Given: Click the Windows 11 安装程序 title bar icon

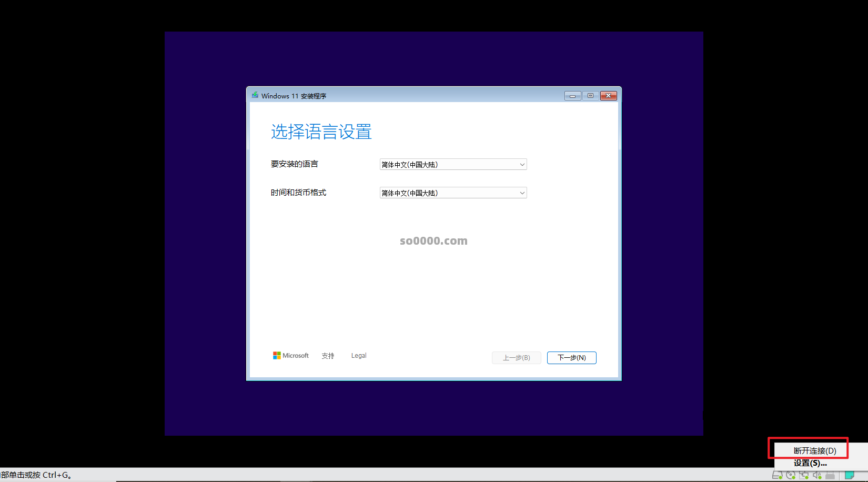Looking at the screenshot, I should pyautogui.click(x=255, y=95).
